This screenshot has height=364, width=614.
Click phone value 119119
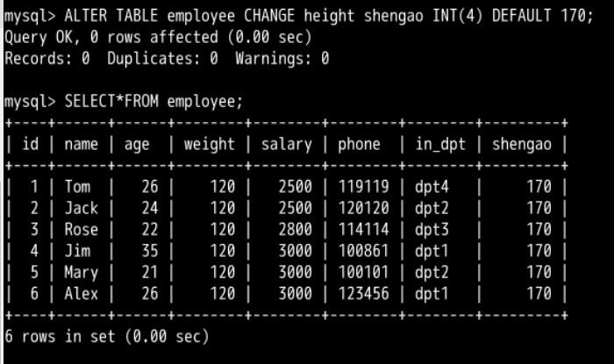[363, 187]
